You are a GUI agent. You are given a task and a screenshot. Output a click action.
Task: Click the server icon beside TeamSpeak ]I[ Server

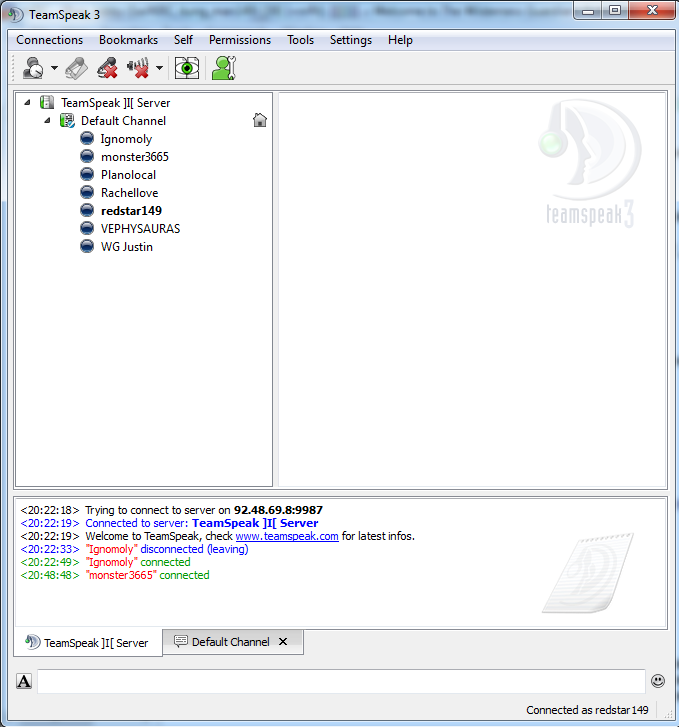47,102
